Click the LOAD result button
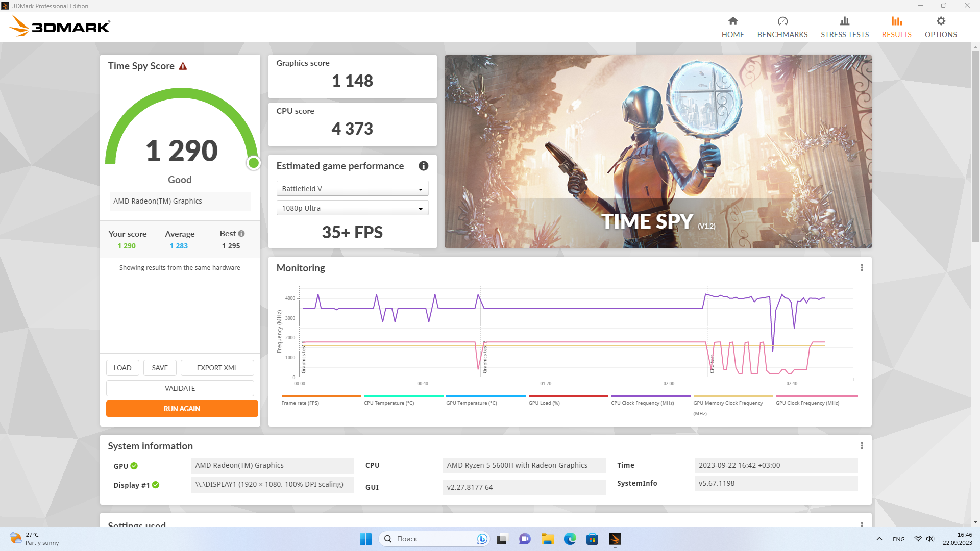Screen dimensions: 980x551 122,367
